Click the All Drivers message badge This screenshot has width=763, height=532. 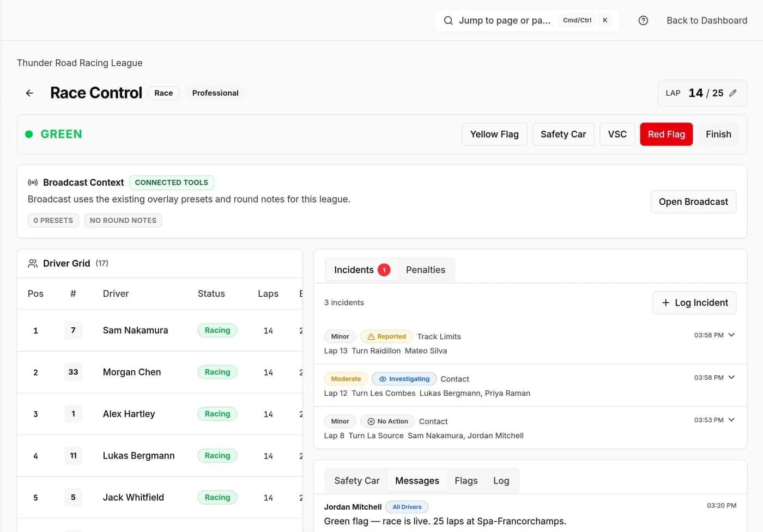[x=407, y=507]
